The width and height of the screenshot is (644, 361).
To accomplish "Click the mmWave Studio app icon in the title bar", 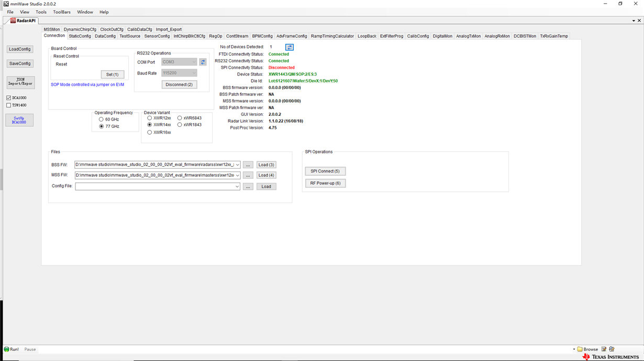I will (x=6, y=4).
